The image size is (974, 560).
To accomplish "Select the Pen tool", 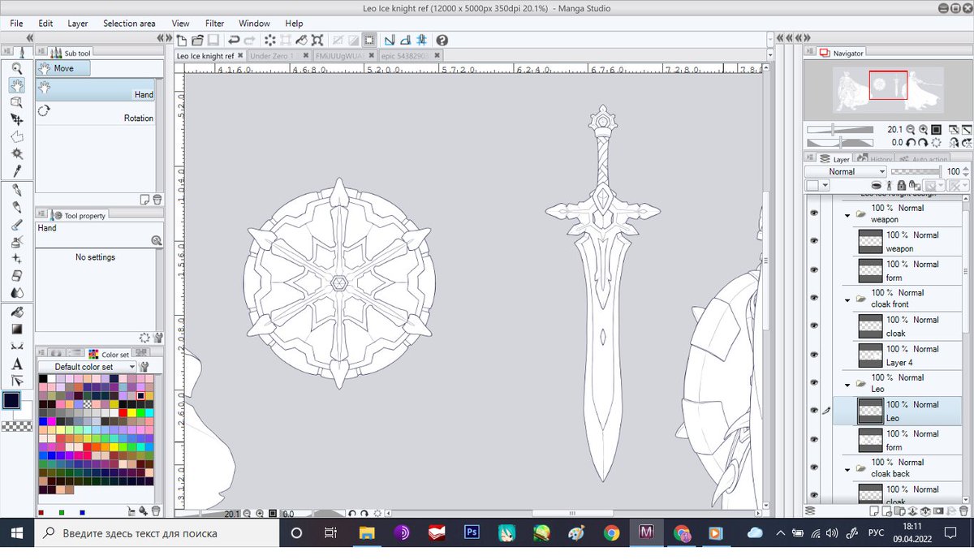I will click(17, 190).
